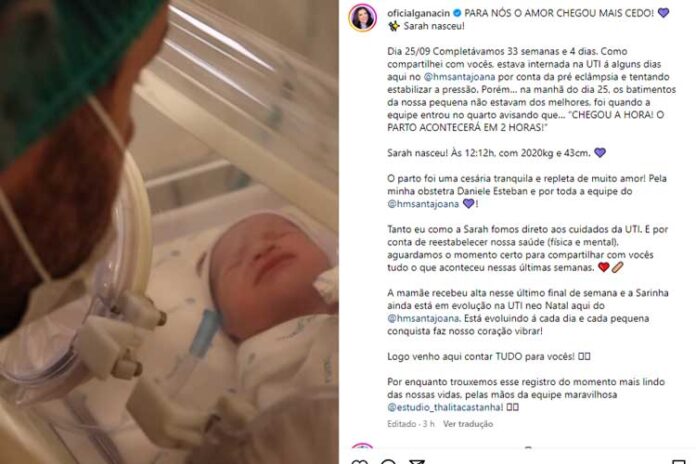Image resolution: width=696 pixels, height=464 pixels.
Task: Click the red heart emoji after 'últimas semanas'
Action: click(x=604, y=267)
